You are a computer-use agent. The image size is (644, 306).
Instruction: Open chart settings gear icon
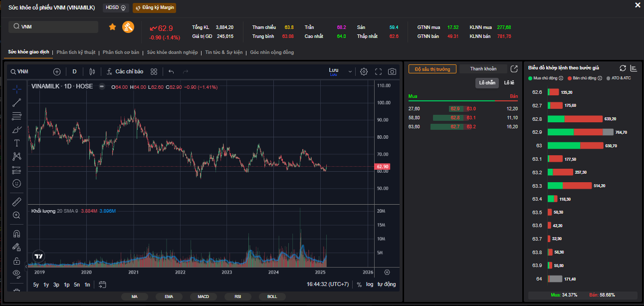coord(364,71)
